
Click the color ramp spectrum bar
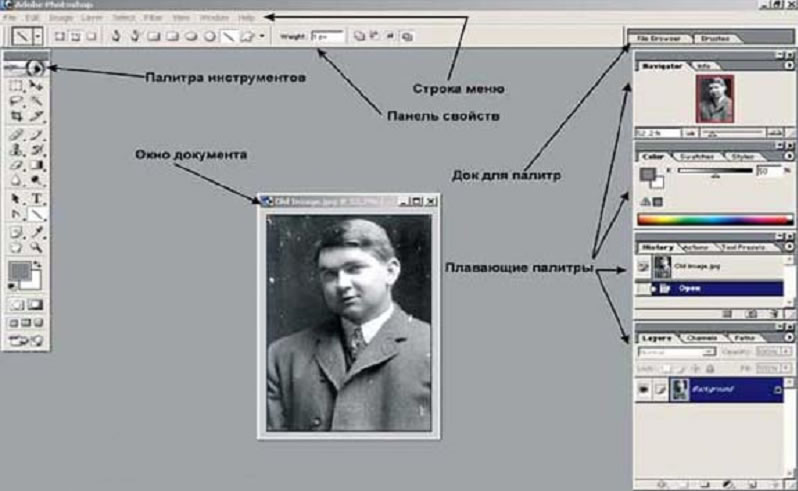tap(715, 220)
